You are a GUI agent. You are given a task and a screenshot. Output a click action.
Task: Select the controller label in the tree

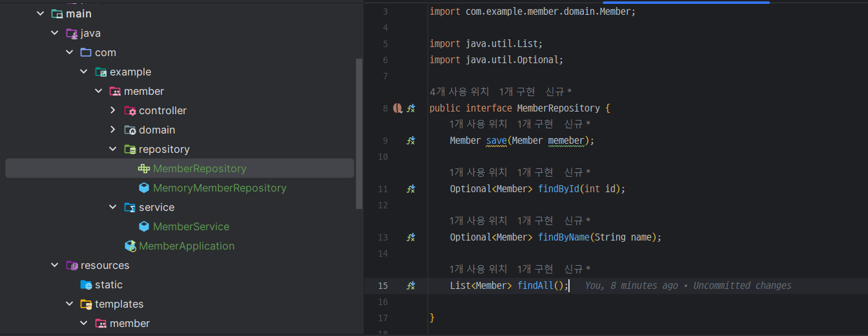[x=163, y=110]
